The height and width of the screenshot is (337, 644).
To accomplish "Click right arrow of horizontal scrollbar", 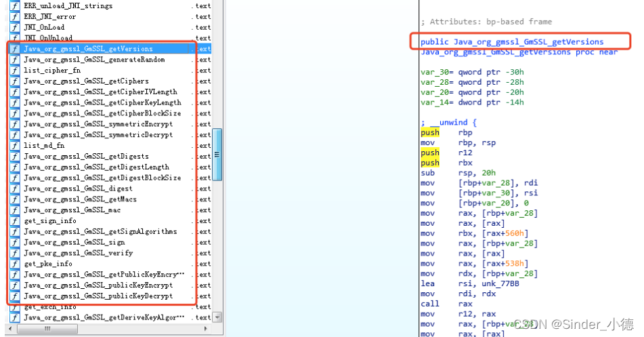I will click(x=206, y=329).
